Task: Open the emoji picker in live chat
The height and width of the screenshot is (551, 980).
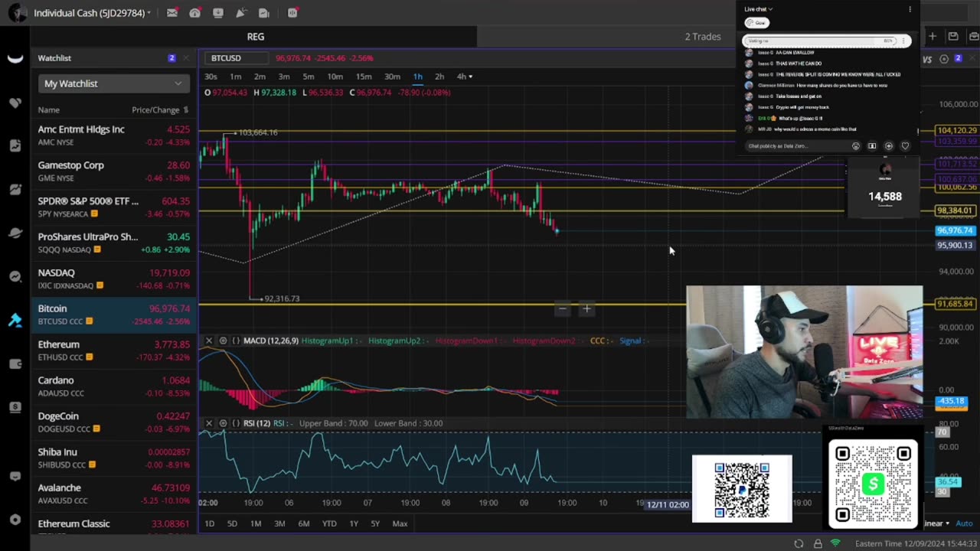Action: click(x=856, y=146)
